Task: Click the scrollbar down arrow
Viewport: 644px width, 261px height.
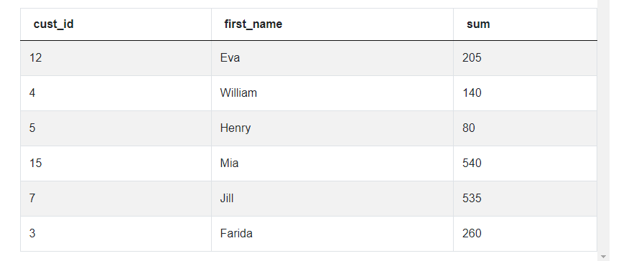Action: click(x=603, y=257)
